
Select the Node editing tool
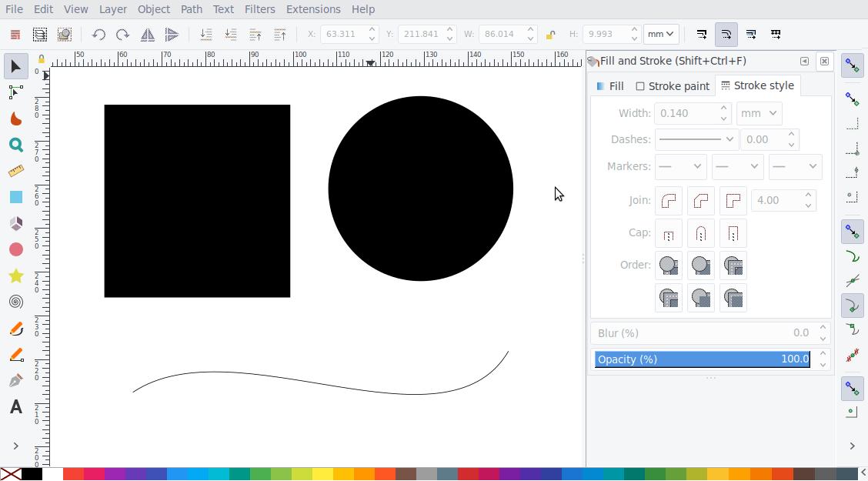pos(15,92)
